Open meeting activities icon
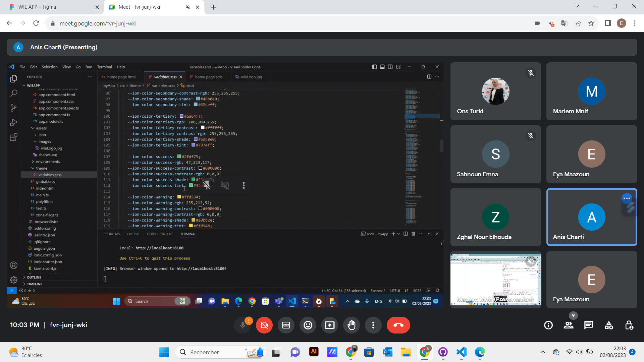Image resolution: width=644 pixels, height=362 pixels. pos(608,325)
